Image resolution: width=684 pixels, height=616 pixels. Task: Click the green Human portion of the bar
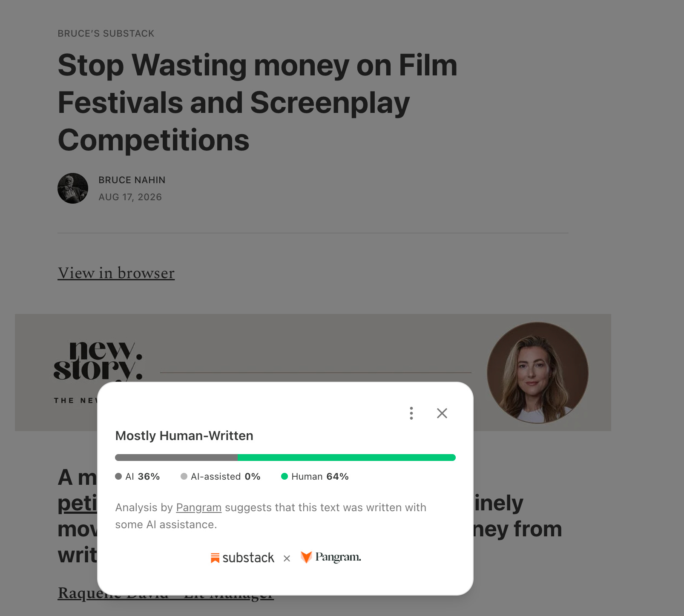[x=347, y=458]
